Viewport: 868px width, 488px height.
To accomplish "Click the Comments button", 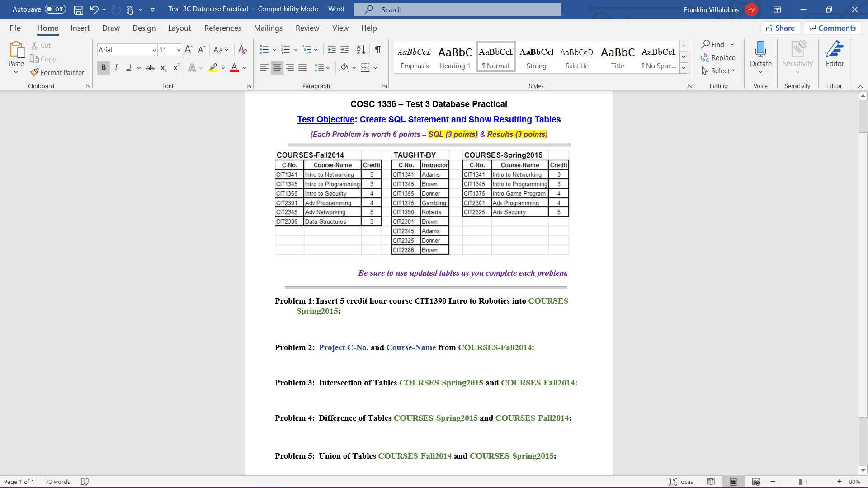I will 833,28.
